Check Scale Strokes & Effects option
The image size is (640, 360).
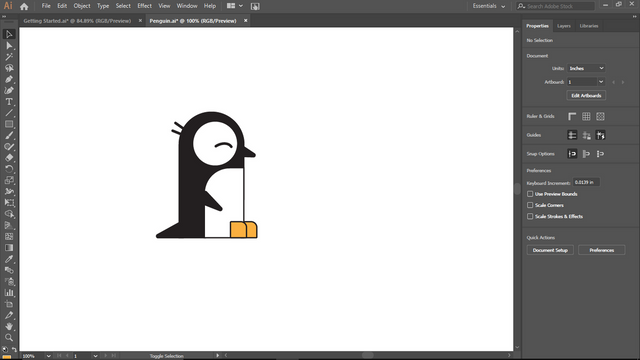[x=530, y=216]
